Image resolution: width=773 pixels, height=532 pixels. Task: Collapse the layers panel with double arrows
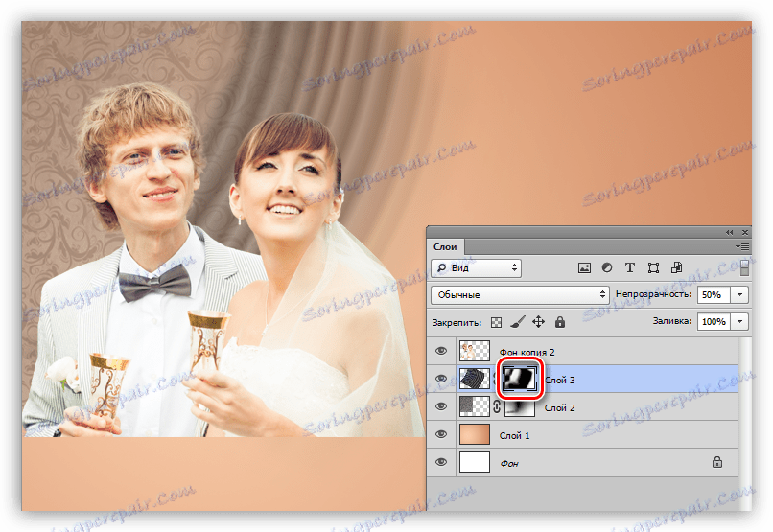(x=729, y=233)
